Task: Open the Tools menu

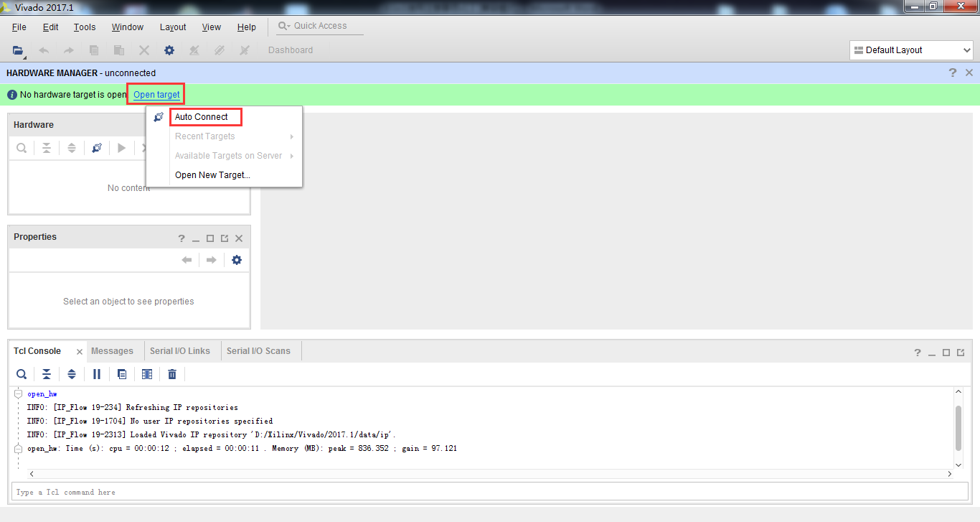Action: pos(85,27)
